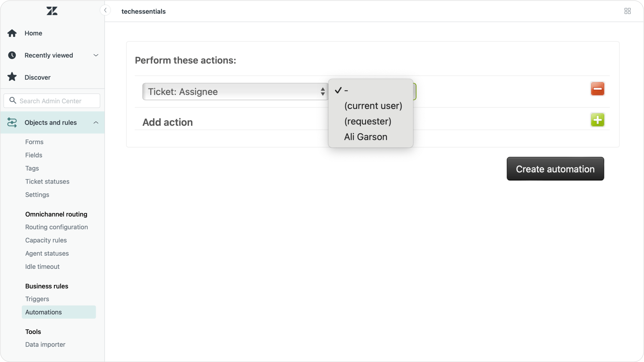The width and height of the screenshot is (644, 362).
Task: Click the Recently viewed icon
Action: 12,55
